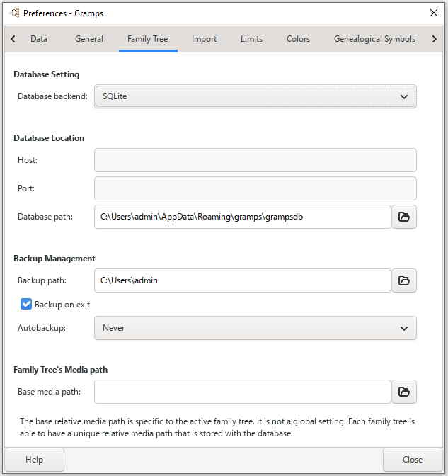Open folder chooser for backup path

pyautogui.click(x=404, y=280)
